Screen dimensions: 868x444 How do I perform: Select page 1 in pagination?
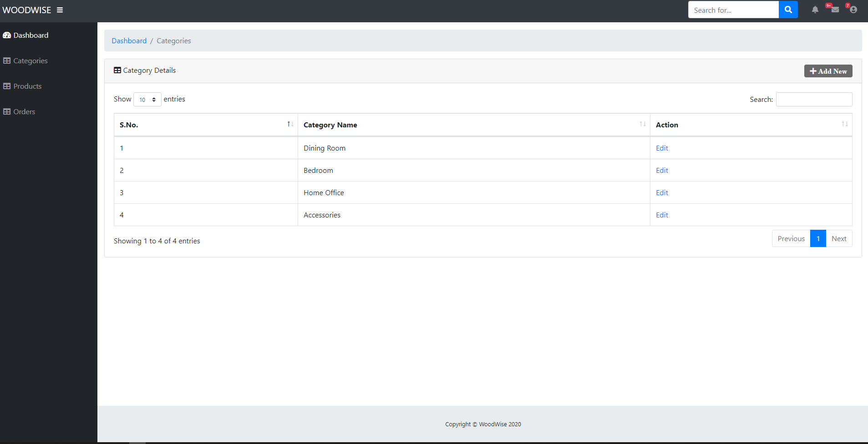[818, 239]
